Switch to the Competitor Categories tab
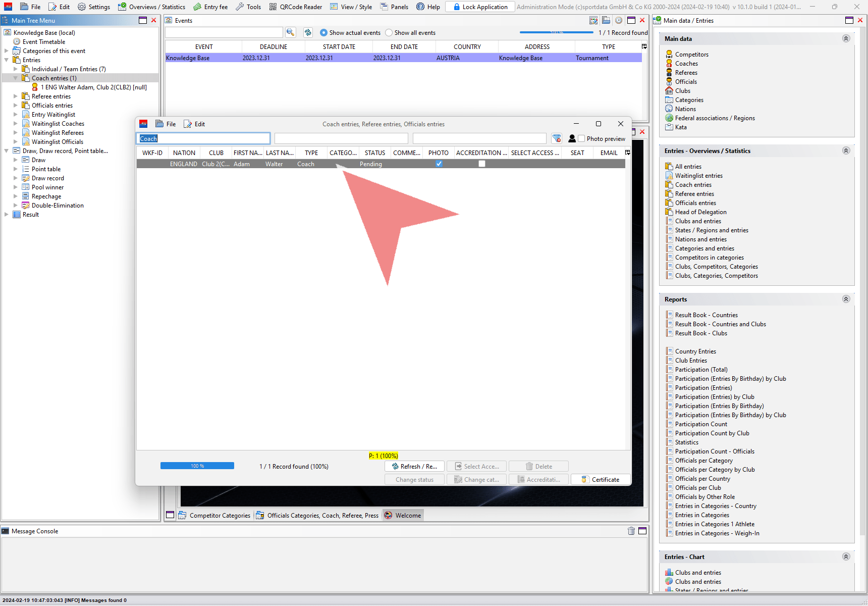Viewport: 868px width, 606px height. (x=214, y=515)
